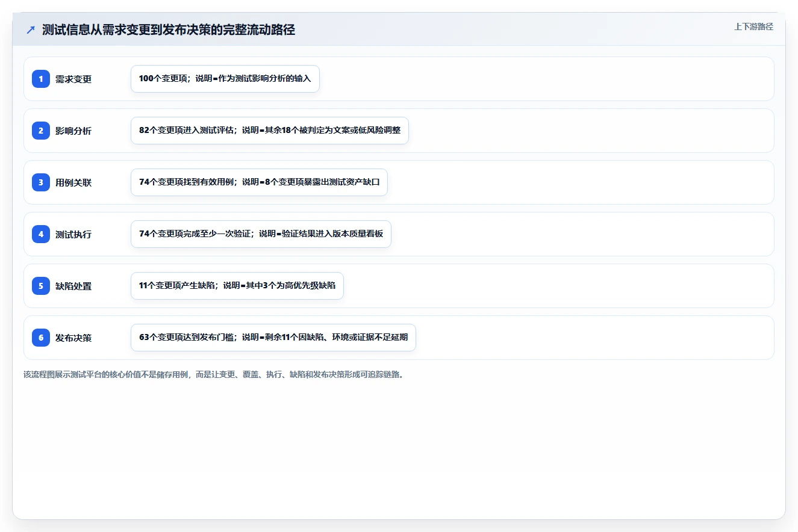Open the 11个变更项产生缺陷 description box

pyautogui.click(x=237, y=286)
